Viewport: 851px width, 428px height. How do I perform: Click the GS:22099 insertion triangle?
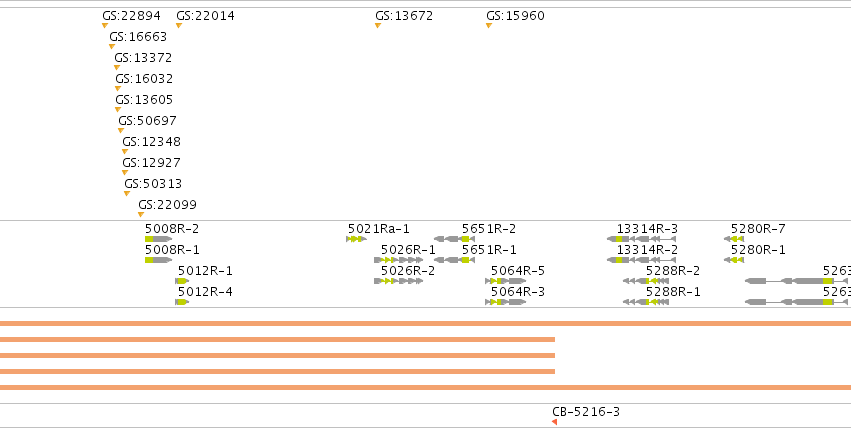pyautogui.click(x=141, y=215)
